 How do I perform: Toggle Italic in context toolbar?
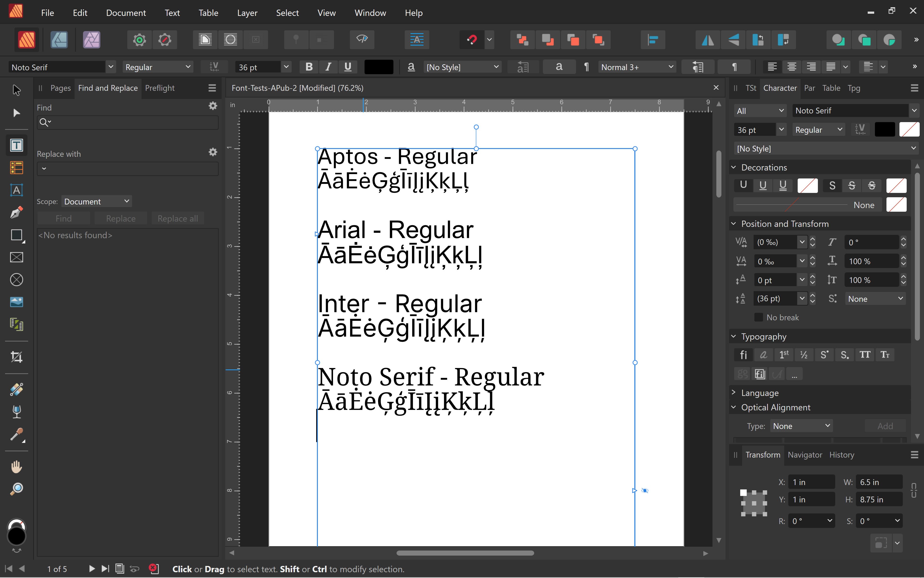pos(328,67)
